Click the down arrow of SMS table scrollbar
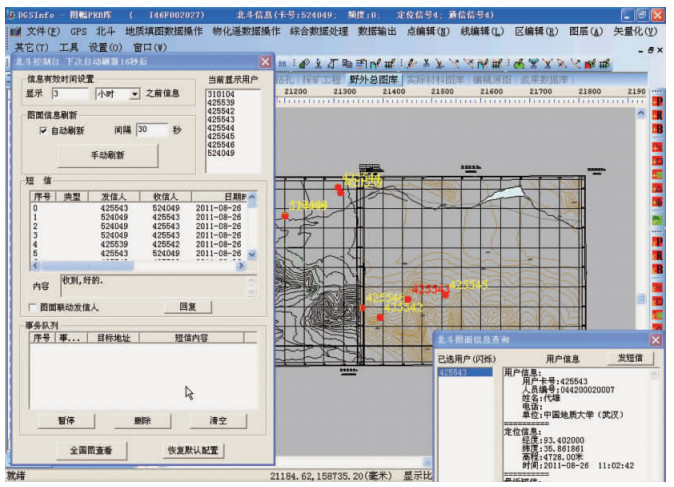The width and height of the screenshot is (674, 487). click(x=252, y=254)
